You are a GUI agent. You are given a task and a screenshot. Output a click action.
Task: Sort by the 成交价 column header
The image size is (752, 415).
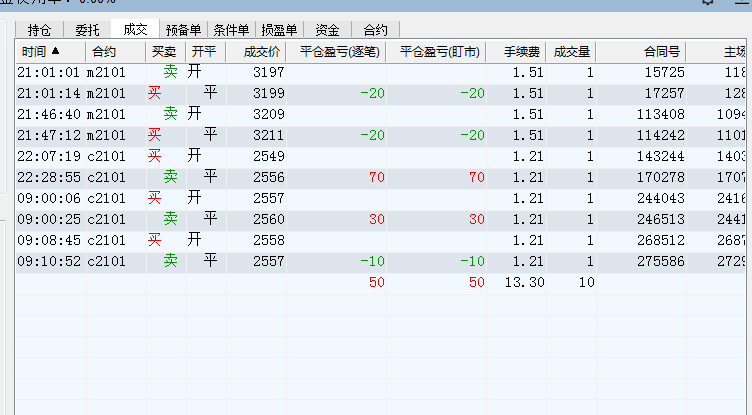256,52
